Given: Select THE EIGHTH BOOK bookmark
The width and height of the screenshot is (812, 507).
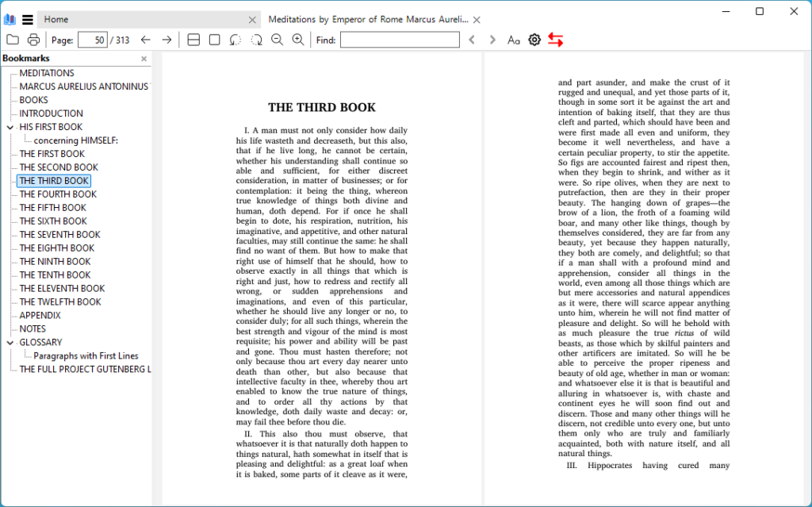Looking at the screenshot, I should (57, 248).
